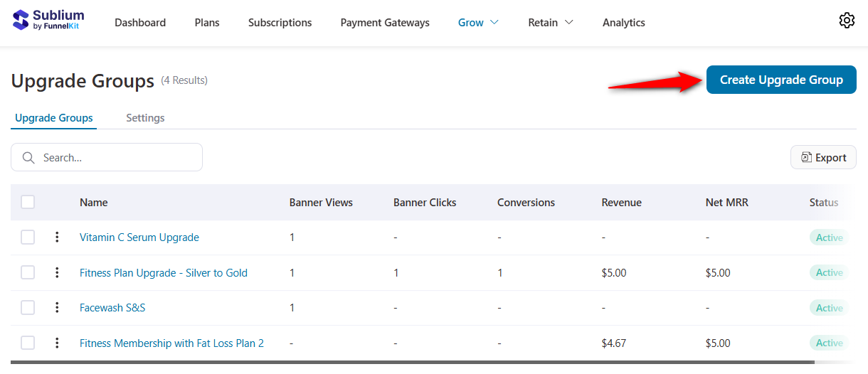Tick the Fitness Plan Upgrade row checkbox
Viewport: 868px width, 374px height.
[x=28, y=272]
